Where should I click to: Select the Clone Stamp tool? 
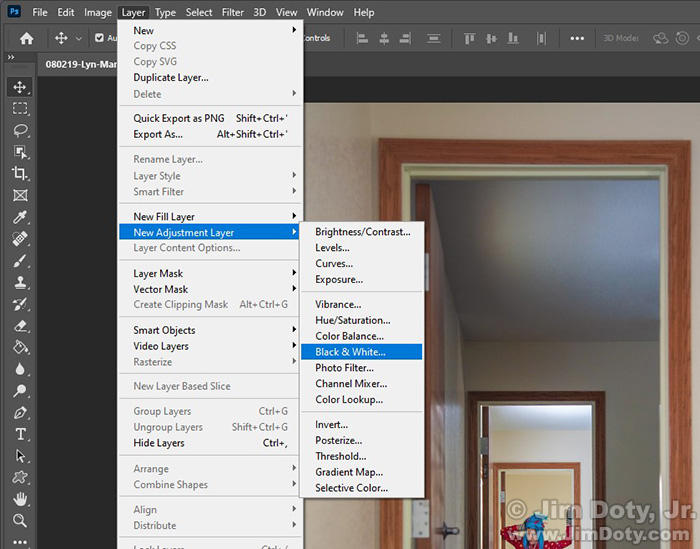click(x=20, y=283)
